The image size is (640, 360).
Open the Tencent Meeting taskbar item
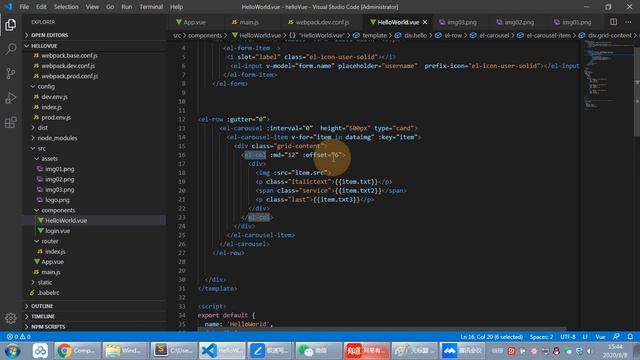pos(463,351)
